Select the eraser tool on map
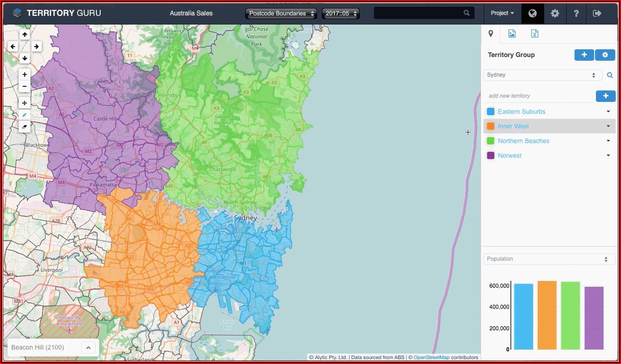This screenshot has height=364, width=621. [x=25, y=126]
